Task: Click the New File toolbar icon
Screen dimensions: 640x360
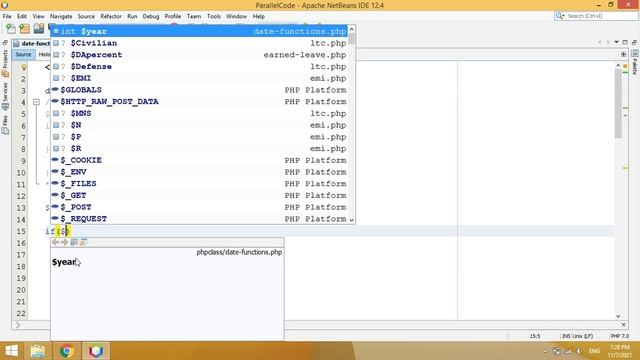Action: (x=11, y=29)
